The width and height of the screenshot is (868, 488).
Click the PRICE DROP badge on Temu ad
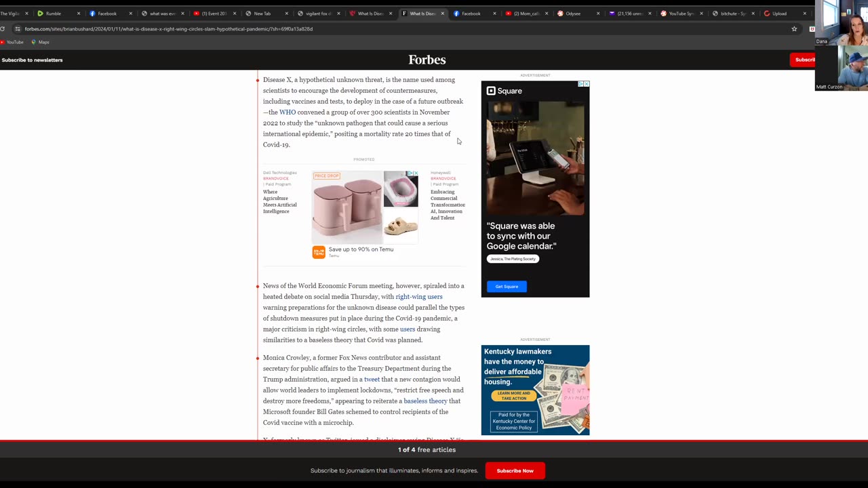click(326, 176)
